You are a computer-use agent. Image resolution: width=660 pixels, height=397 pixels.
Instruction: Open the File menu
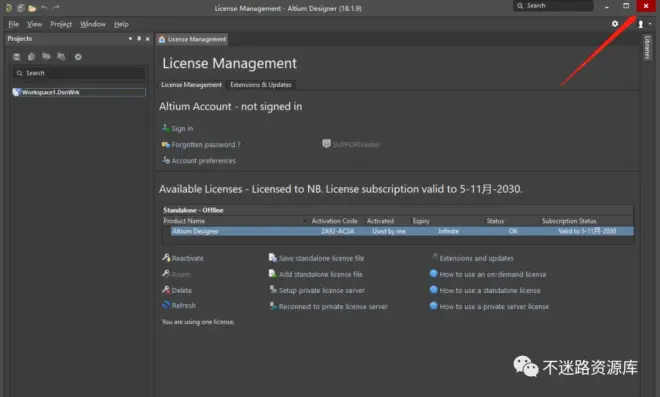pyautogui.click(x=13, y=24)
